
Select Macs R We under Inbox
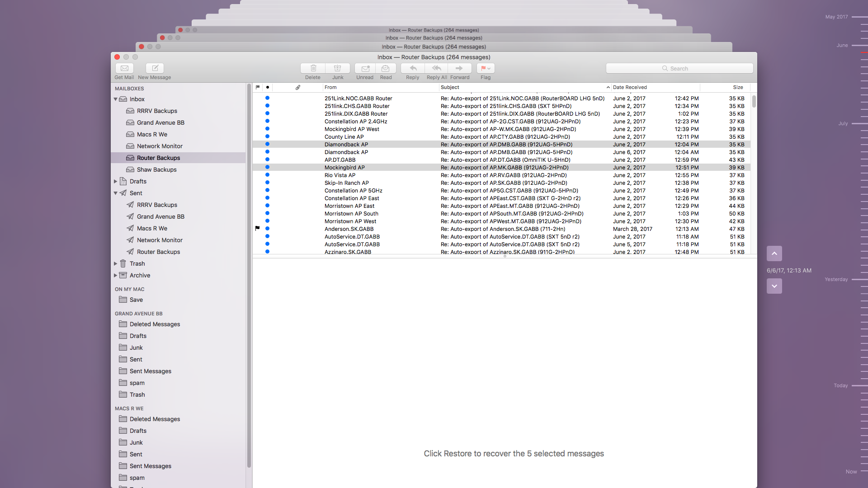click(x=178, y=134)
